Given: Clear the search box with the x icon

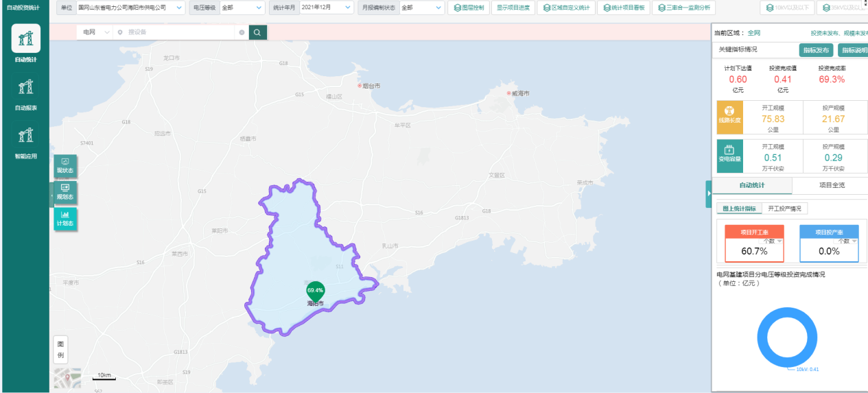Looking at the screenshot, I should tap(242, 32).
